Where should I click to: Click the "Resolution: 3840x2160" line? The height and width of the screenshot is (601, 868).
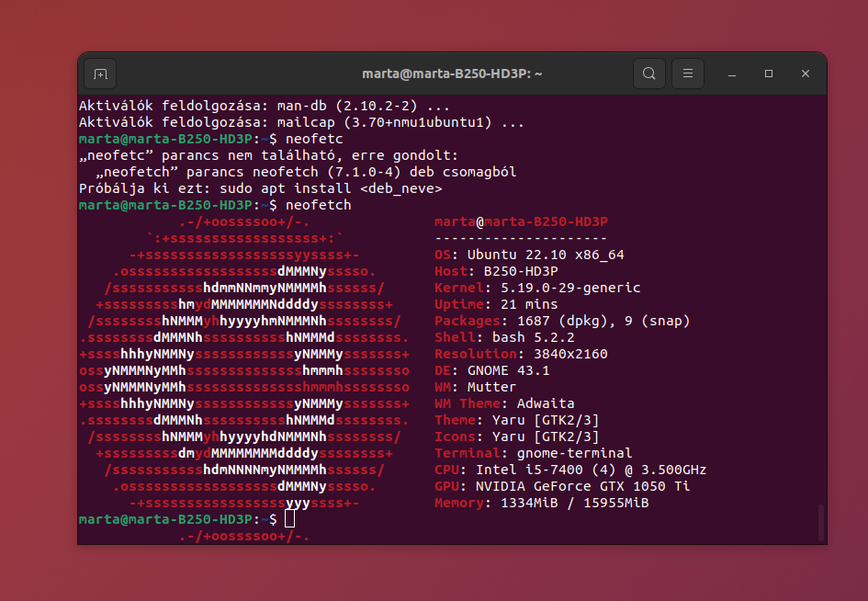(x=521, y=354)
